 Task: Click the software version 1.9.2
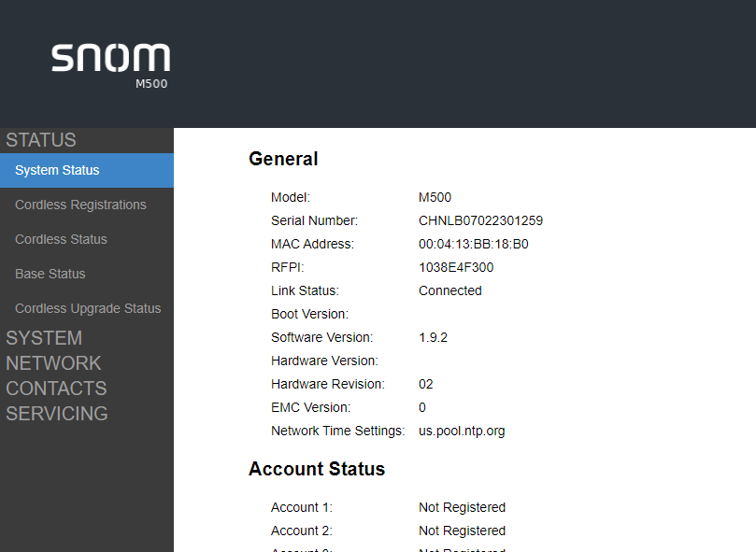[433, 337]
